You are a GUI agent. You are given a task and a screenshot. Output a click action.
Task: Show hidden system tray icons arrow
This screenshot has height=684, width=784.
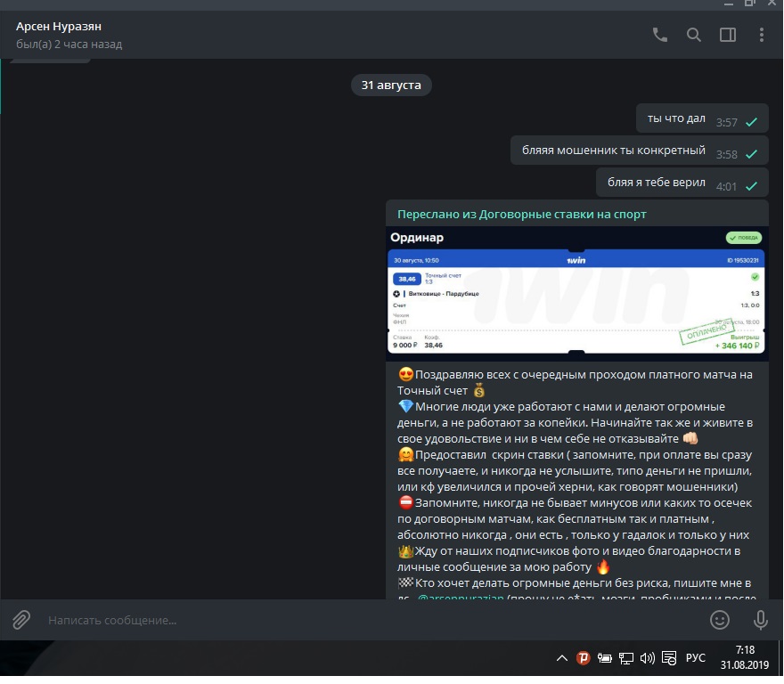pyautogui.click(x=562, y=658)
